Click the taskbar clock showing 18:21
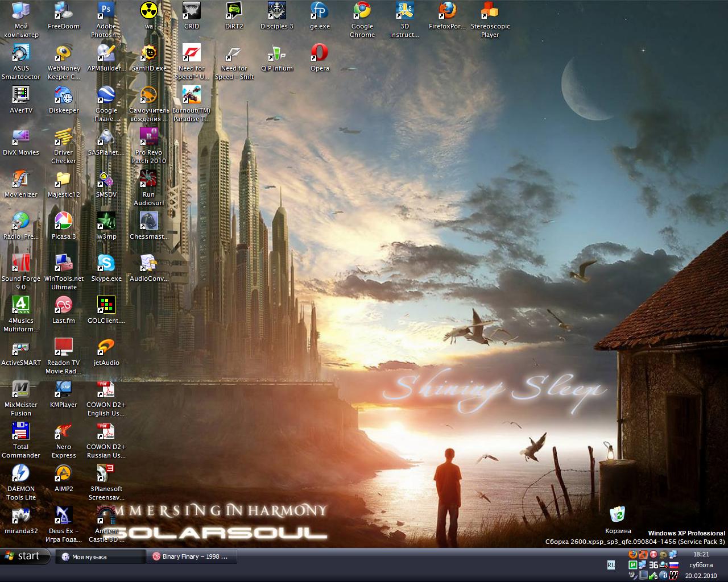728x582 pixels. coord(701,554)
